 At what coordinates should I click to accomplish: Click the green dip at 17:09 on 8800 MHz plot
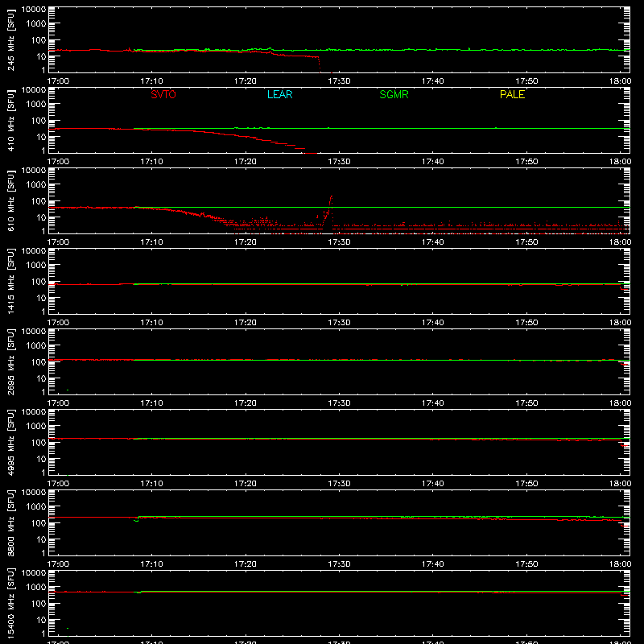point(136,520)
